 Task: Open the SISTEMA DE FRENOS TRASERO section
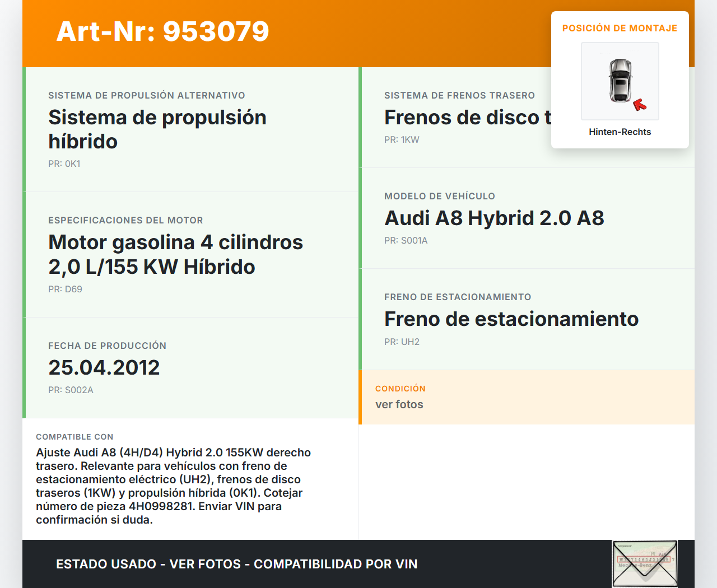pos(459,95)
